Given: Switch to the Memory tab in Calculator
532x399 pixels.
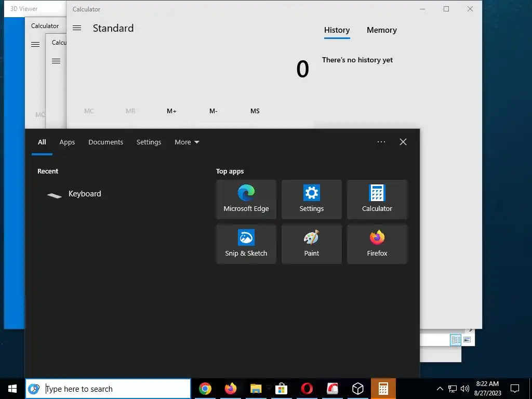Looking at the screenshot, I should pyautogui.click(x=382, y=30).
